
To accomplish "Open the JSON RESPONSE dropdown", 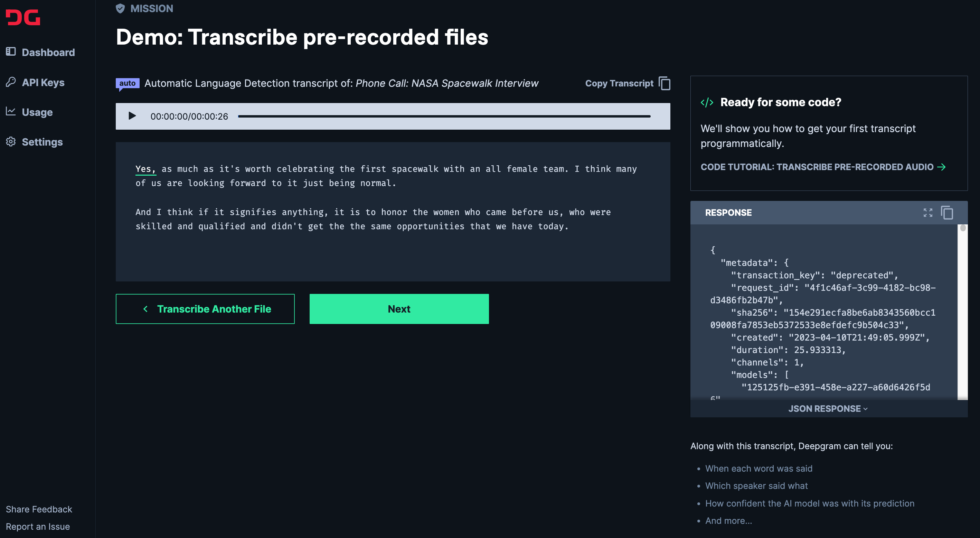I will 828,409.
